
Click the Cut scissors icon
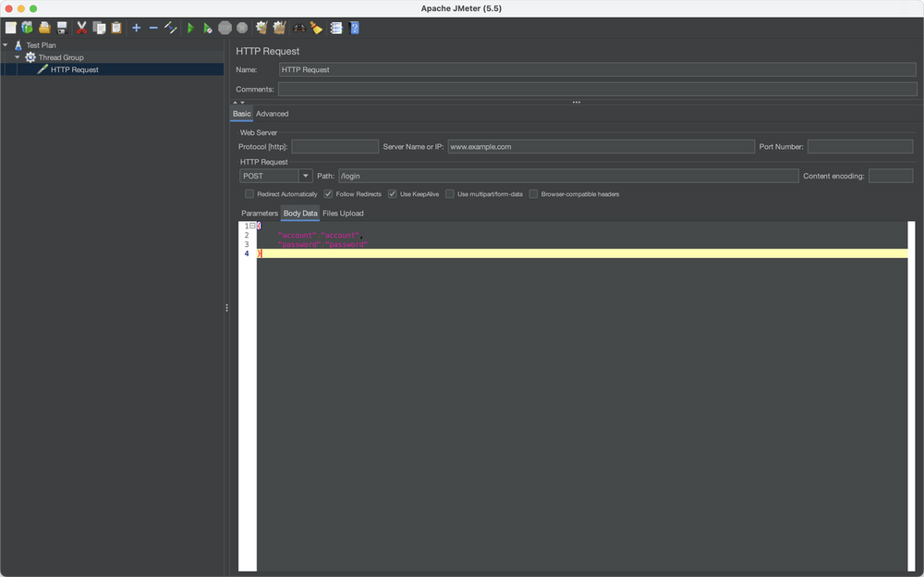coord(81,28)
